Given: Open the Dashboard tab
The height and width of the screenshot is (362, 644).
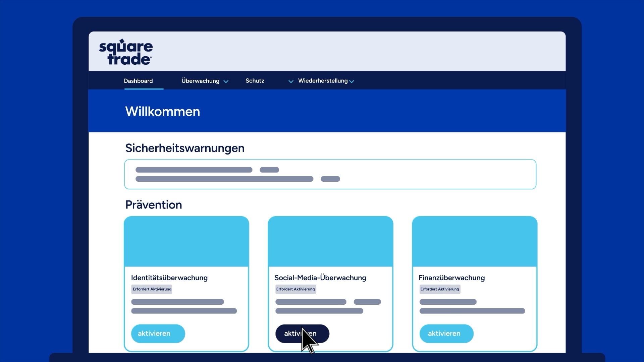Looking at the screenshot, I should click(x=138, y=81).
